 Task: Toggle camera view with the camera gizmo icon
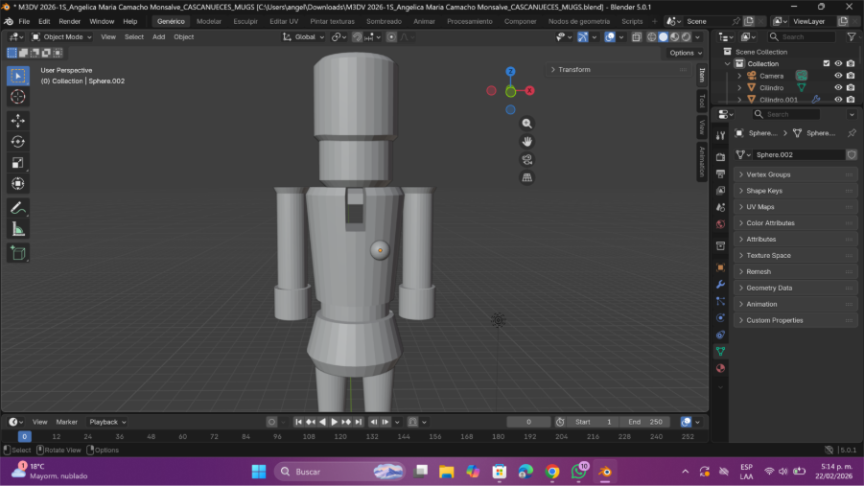tap(527, 159)
